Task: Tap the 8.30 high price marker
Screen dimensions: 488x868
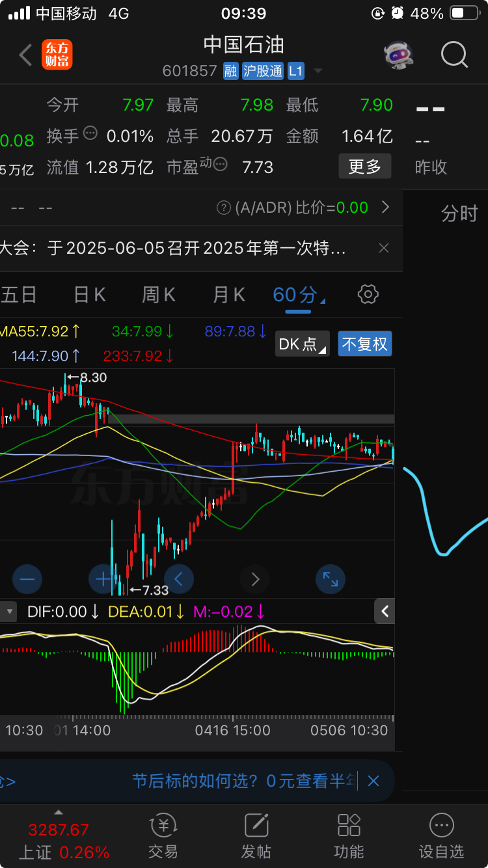Action: [87, 377]
